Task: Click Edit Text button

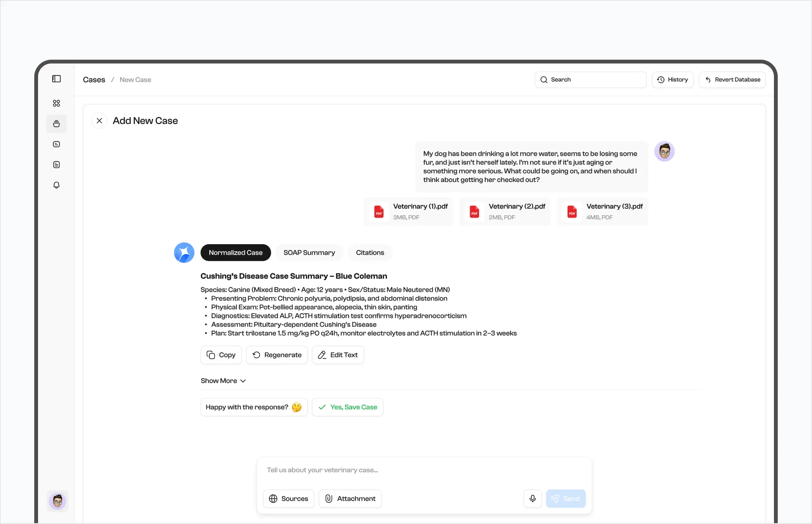Action: 338,355
